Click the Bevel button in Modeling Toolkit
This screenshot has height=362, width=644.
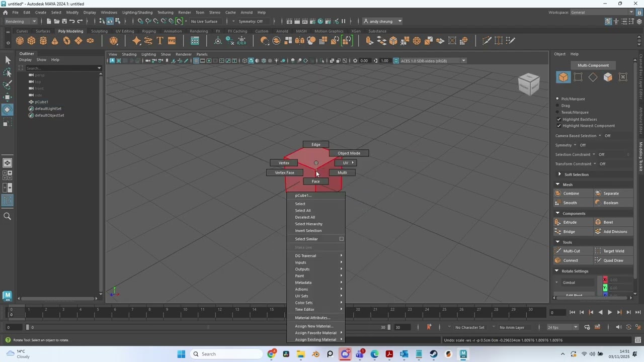pyautogui.click(x=613, y=222)
